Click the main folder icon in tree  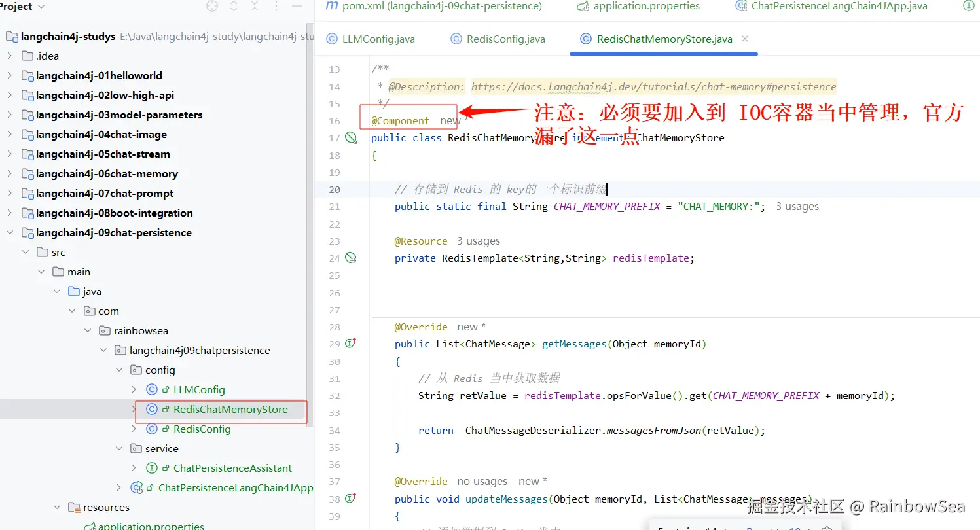coord(58,272)
